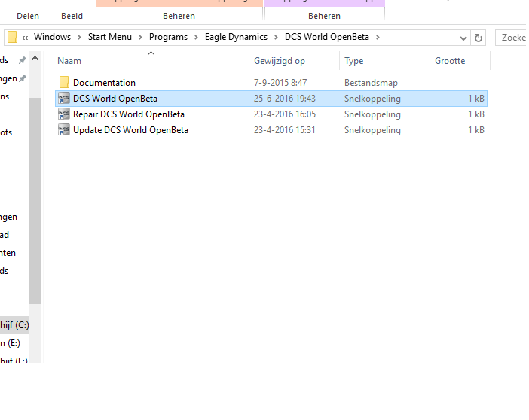Click 1 kB size in Update row
The width and height of the screenshot is (529, 420).
click(x=476, y=130)
